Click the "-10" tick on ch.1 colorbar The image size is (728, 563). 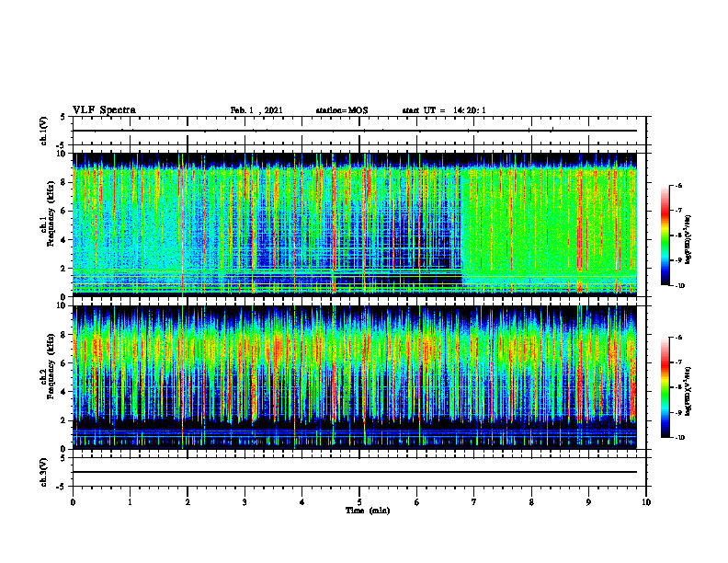(678, 285)
